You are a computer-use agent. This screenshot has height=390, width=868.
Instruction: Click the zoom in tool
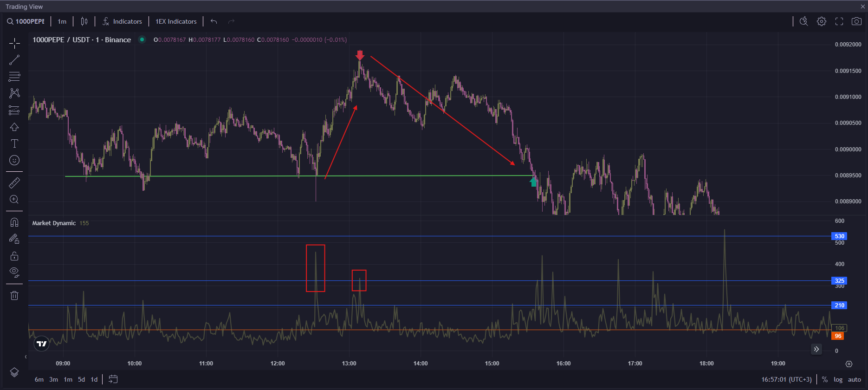(x=14, y=200)
